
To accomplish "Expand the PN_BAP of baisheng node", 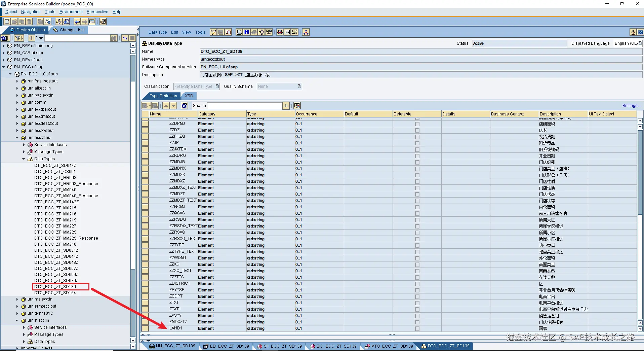I will (4, 46).
